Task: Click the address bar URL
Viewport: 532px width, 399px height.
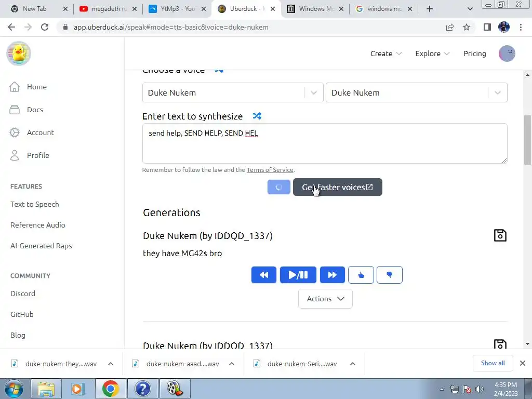Action: [171, 27]
